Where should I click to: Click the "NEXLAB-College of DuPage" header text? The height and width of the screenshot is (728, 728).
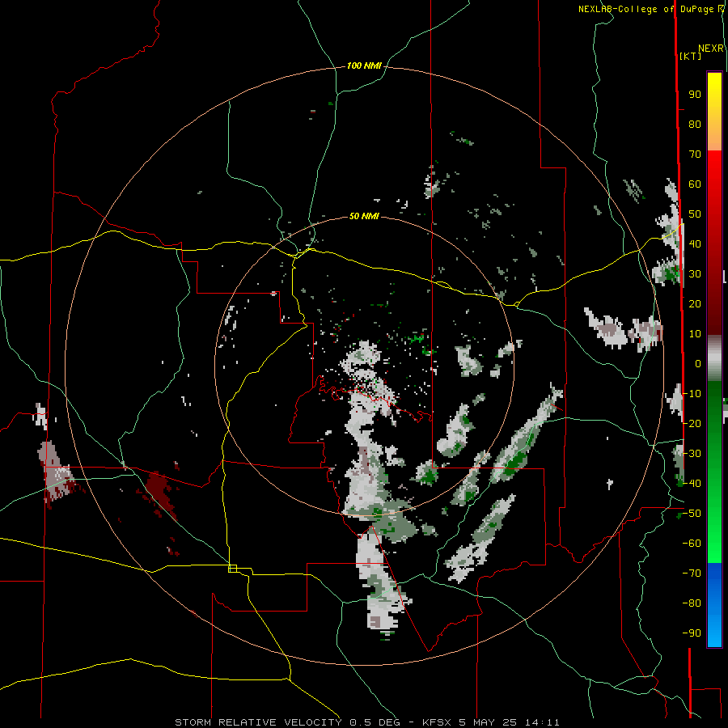(647, 9)
